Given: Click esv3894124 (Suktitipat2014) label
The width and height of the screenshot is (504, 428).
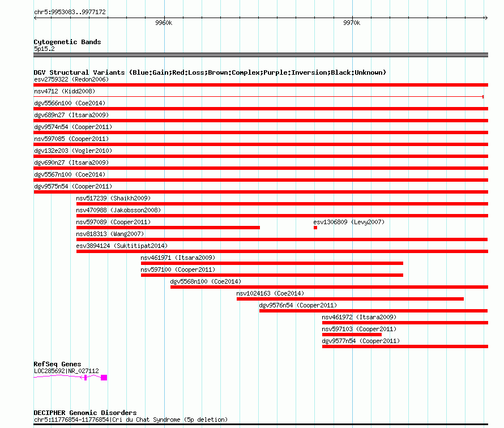Looking at the screenshot, I should click(122, 246).
